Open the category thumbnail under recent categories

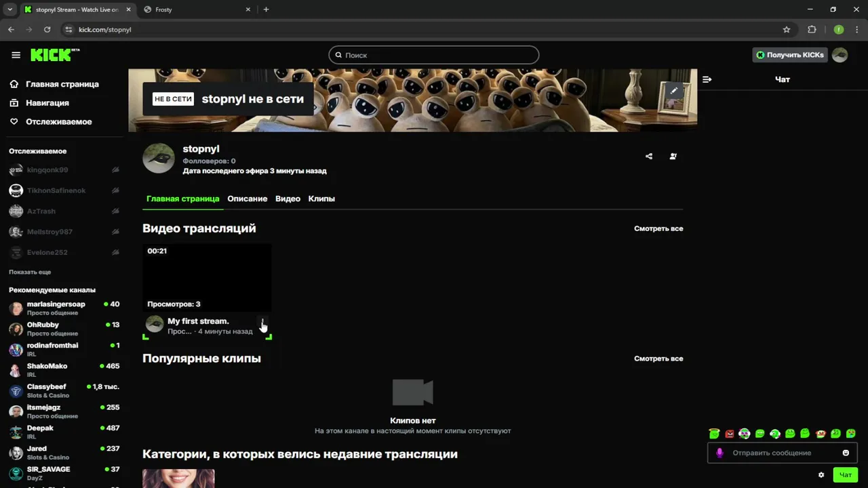[178, 479]
